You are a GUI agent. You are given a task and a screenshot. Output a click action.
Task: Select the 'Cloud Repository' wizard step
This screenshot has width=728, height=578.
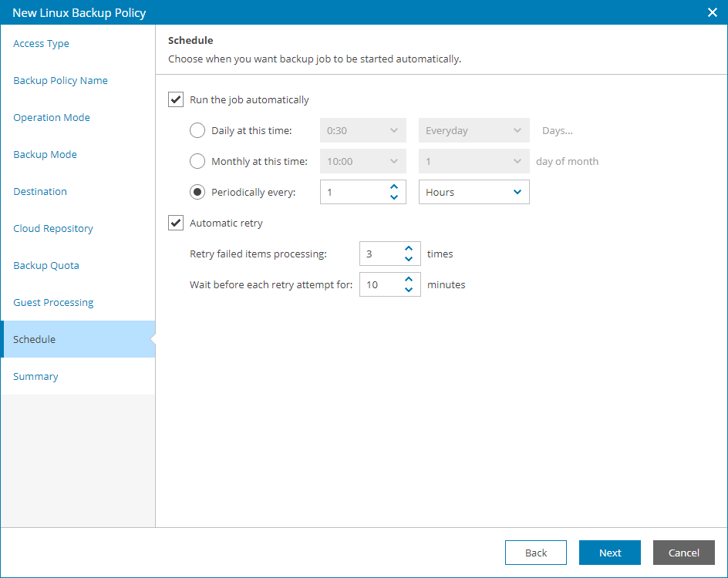[52, 228]
